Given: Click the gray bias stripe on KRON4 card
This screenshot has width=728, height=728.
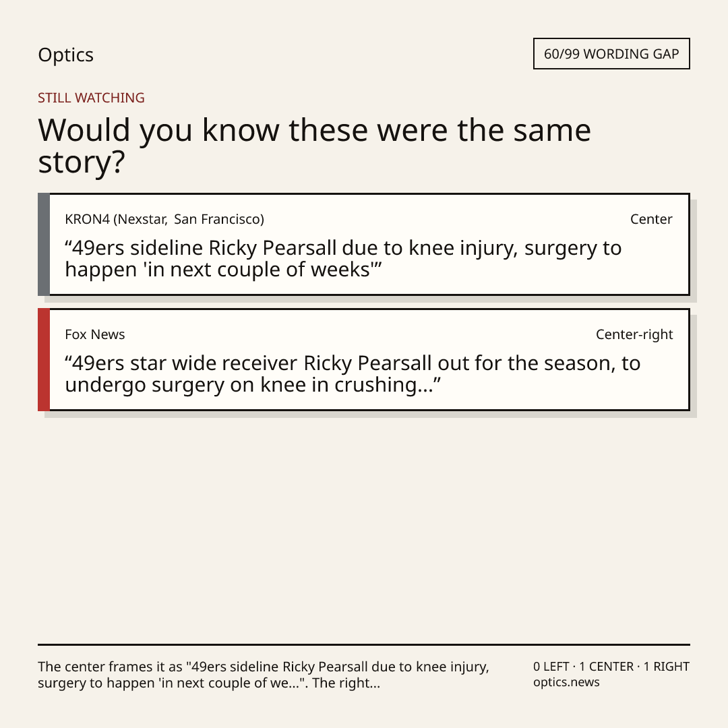Looking at the screenshot, I should pyautogui.click(x=44, y=244).
